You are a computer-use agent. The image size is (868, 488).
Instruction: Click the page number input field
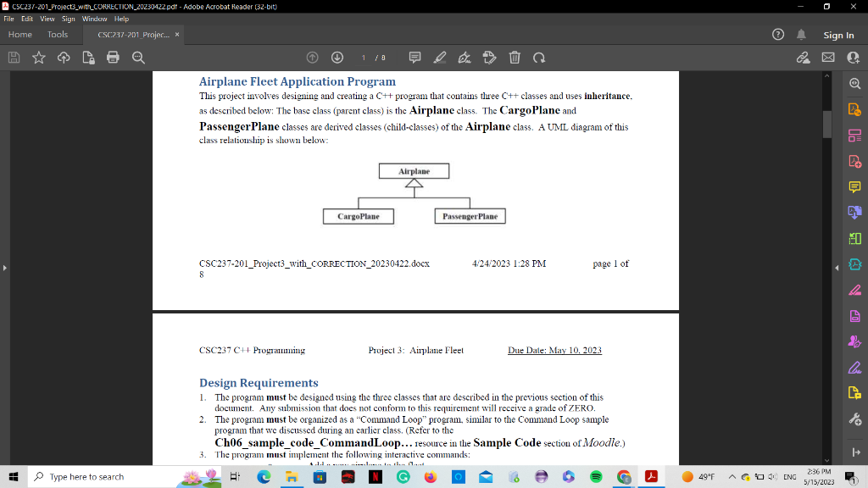[x=363, y=57]
